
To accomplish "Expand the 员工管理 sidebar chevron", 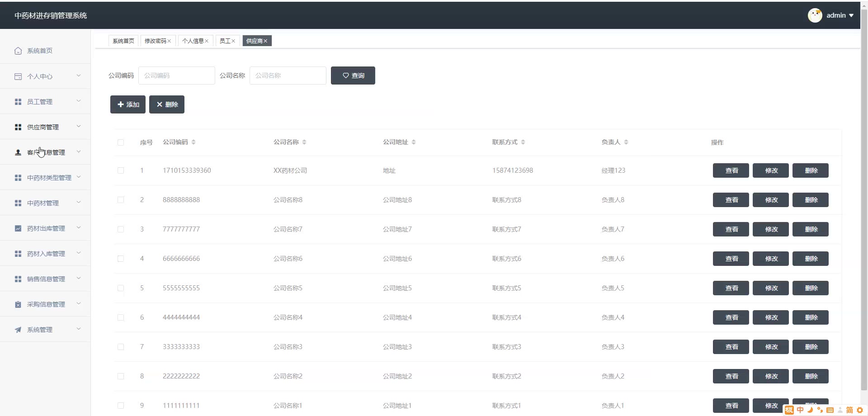I will point(79,101).
